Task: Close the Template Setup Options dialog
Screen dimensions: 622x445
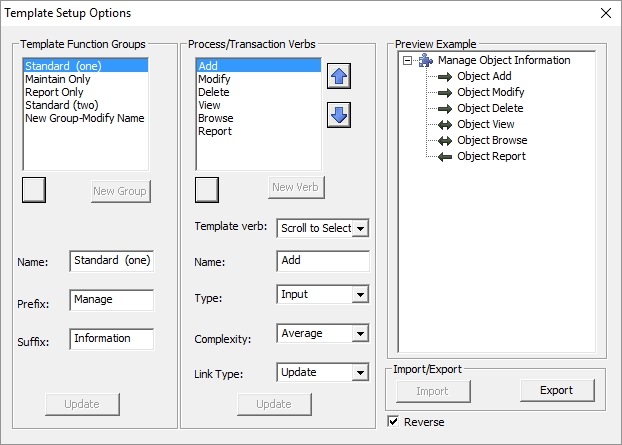Action: (x=603, y=13)
